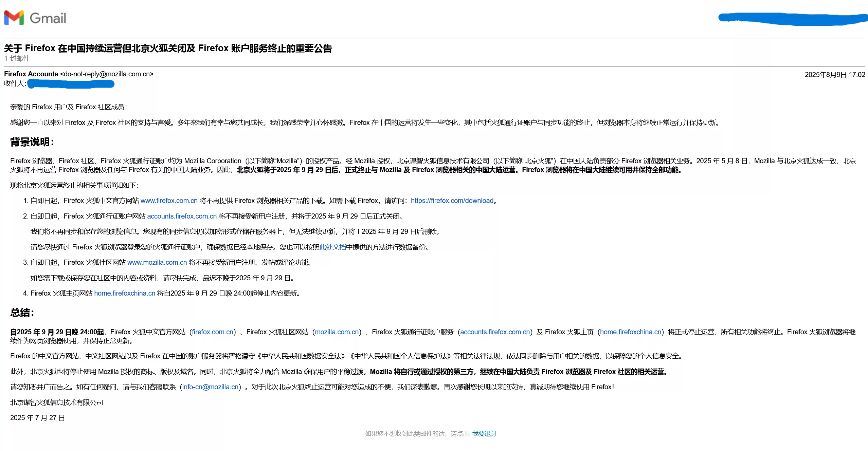Viewport: 868px width, 451px height.
Task: Click the greeting 亲爱的 Firefox 用户 line
Action: pos(68,107)
